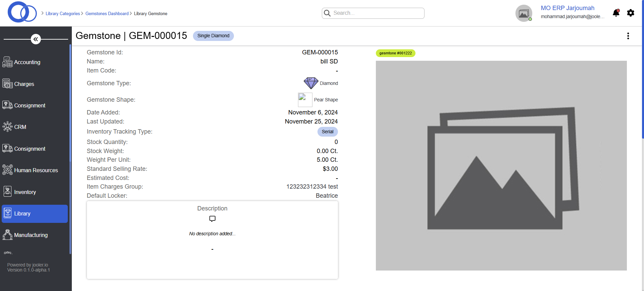The image size is (644, 291).
Task: Collapse the sidebar with double-chevron button
Action: pyautogui.click(x=36, y=39)
